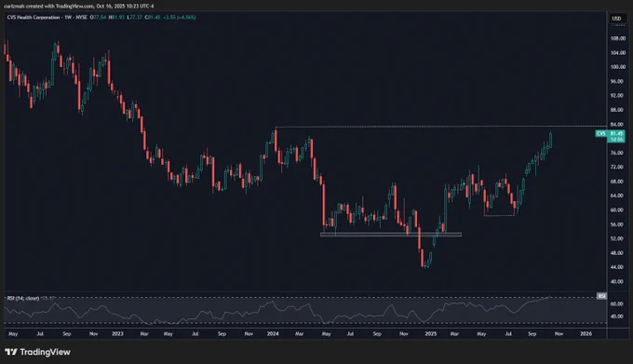
Task: Click the 72.00 price axis label
Action: [618, 167]
